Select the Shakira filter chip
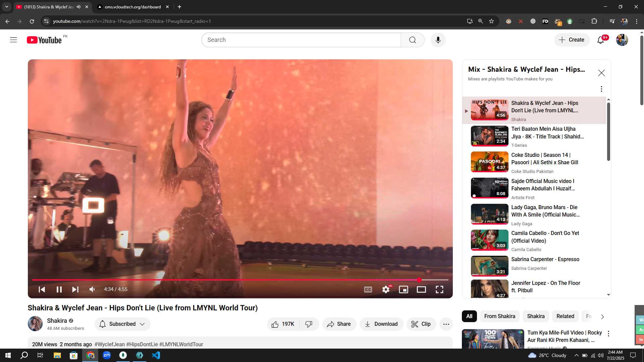This screenshot has width=644, height=362. click(x=536, y=316)
